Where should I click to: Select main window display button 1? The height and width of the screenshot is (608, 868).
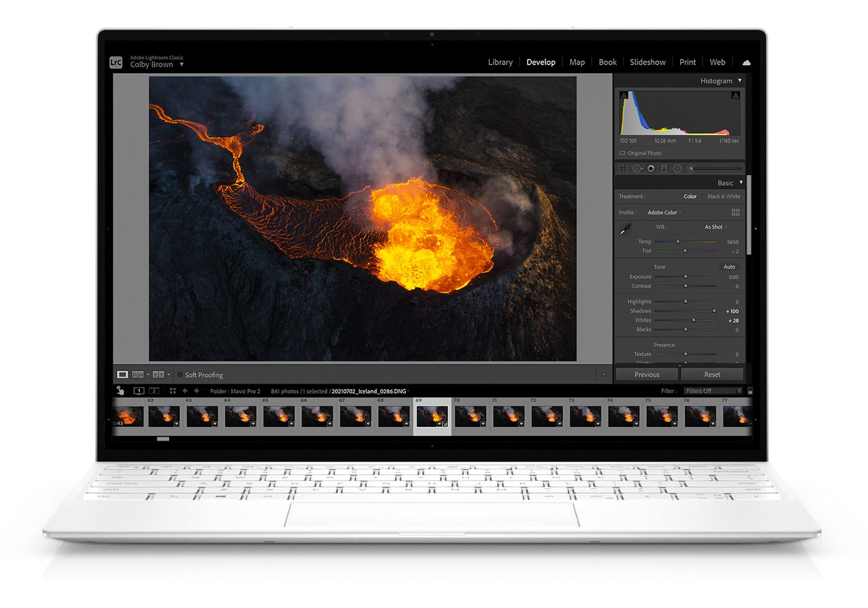[139, 391]
